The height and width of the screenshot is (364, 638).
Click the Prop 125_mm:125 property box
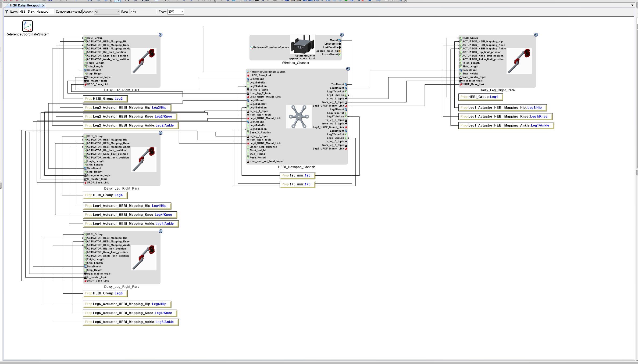[297, 175]
